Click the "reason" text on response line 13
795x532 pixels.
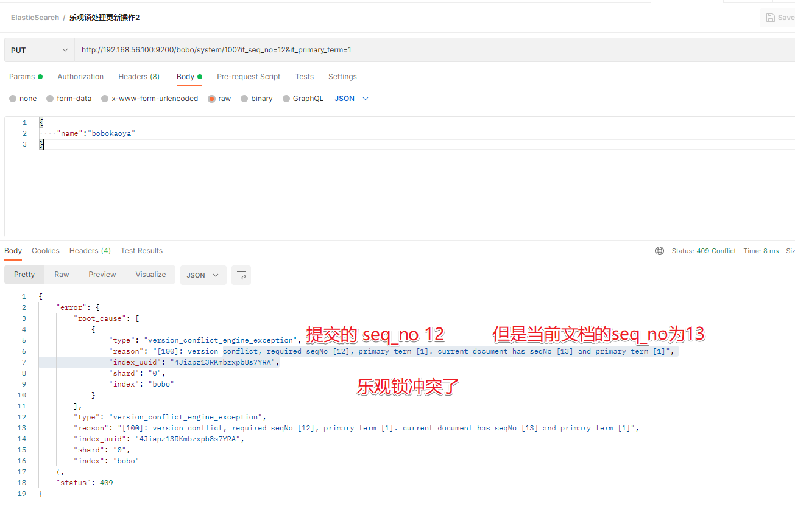coord(356,428)
